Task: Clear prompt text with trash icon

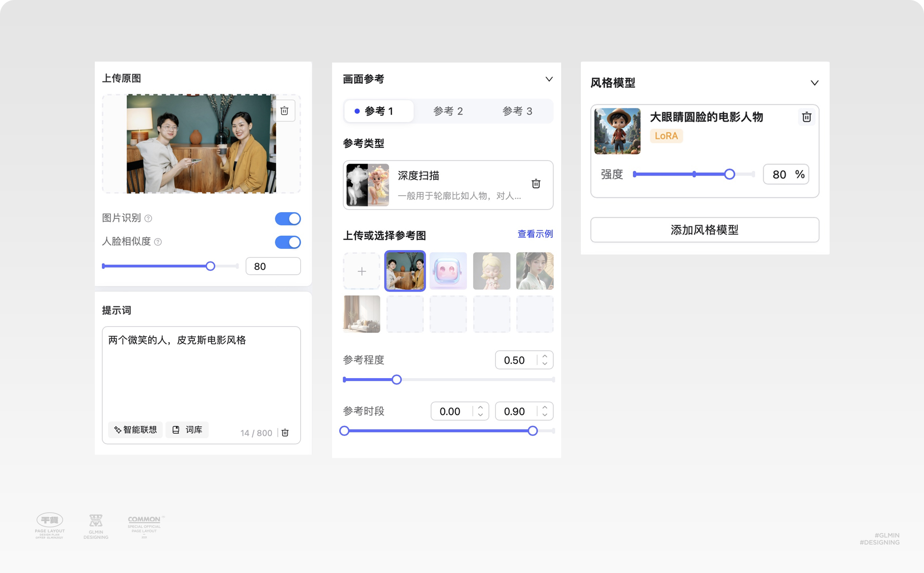Action: [285, 433]
